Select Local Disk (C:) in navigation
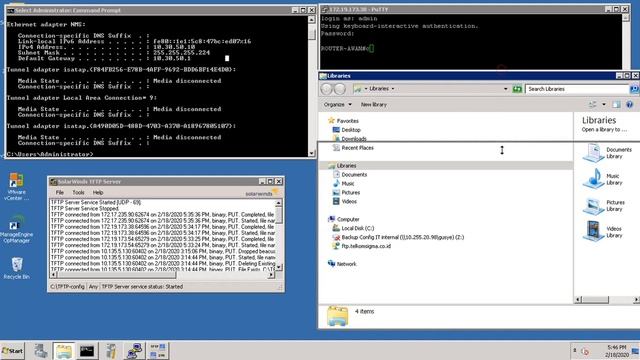Image resolution: width=640 pixels, height=360 pixels. 358,228
